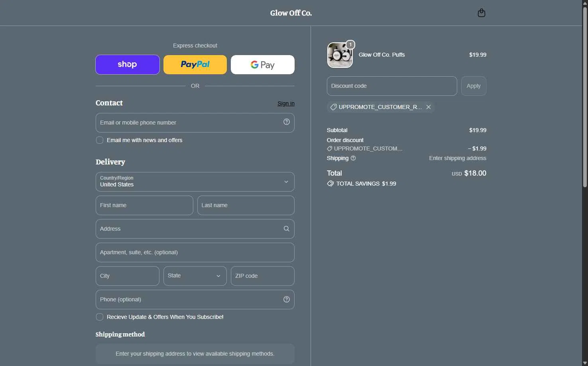Click the Apply discount button

[x=474, y=86]
